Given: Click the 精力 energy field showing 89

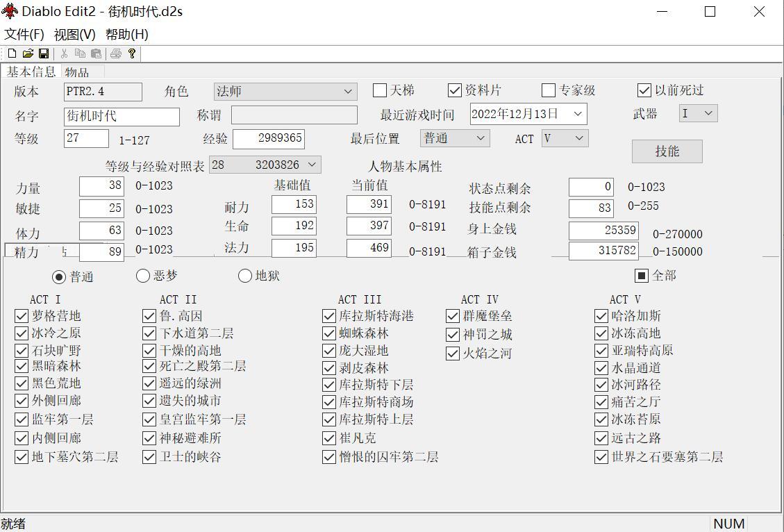Looking at the screenshot, I should coord(101,252).
